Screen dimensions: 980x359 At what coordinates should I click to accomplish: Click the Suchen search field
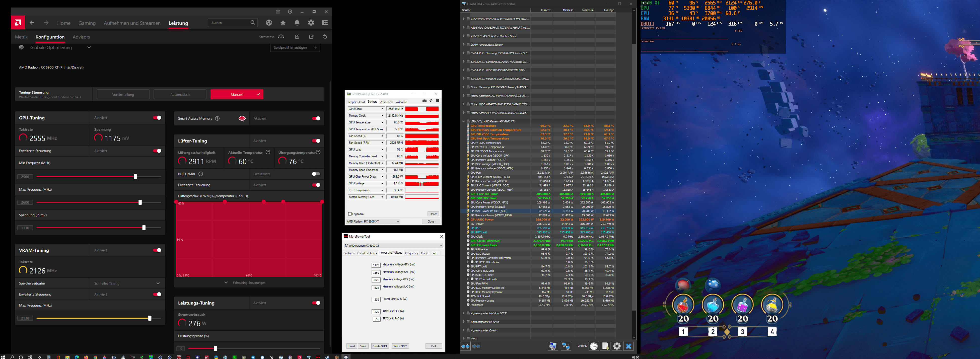(x=232, y=23)
